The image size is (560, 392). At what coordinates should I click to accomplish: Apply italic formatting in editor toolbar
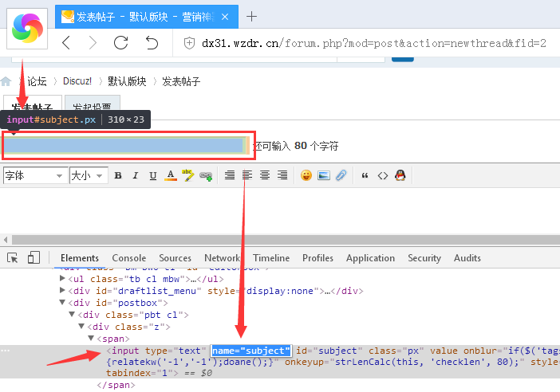click(x=135, y=175)
